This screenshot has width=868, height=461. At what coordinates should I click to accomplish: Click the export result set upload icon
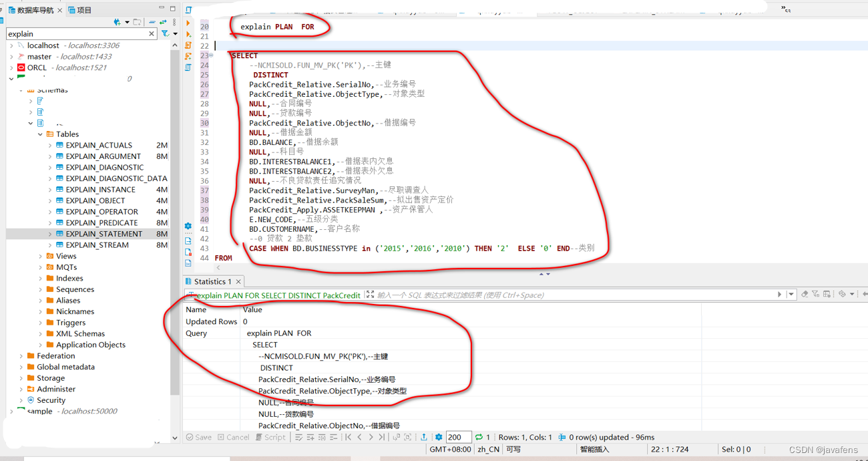click(x=425, y=436)
